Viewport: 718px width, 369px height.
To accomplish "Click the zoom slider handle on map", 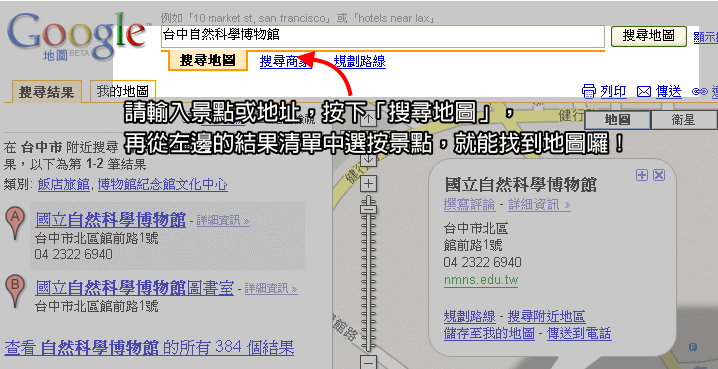I will [x=368, y=209].
